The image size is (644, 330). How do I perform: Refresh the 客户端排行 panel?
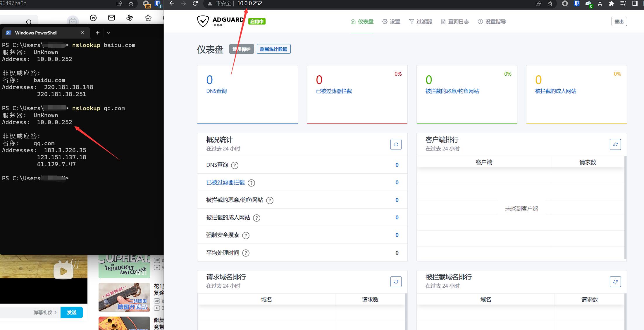615,144
